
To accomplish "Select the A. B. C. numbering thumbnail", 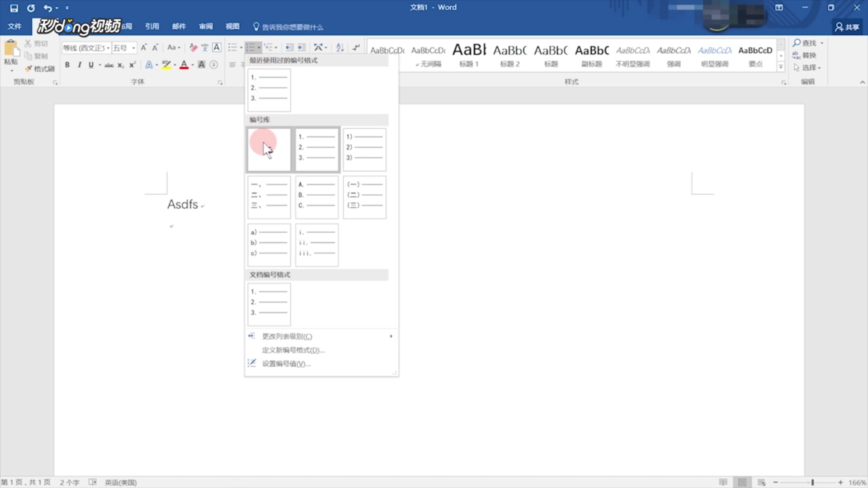I will [x=316, y=197].
